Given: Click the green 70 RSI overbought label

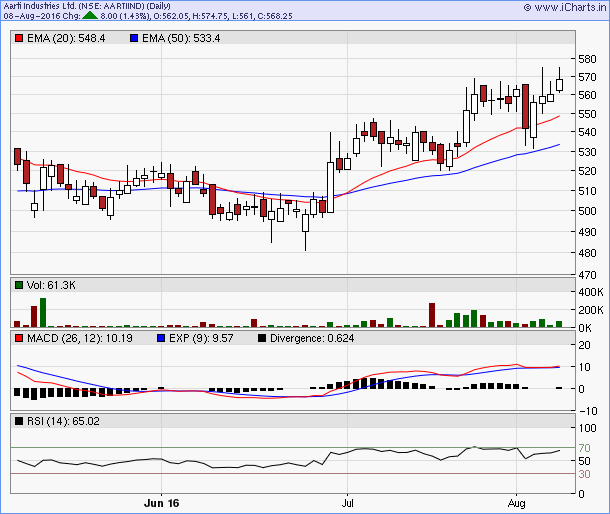Looking at the screenshot, I should [584, 448].
